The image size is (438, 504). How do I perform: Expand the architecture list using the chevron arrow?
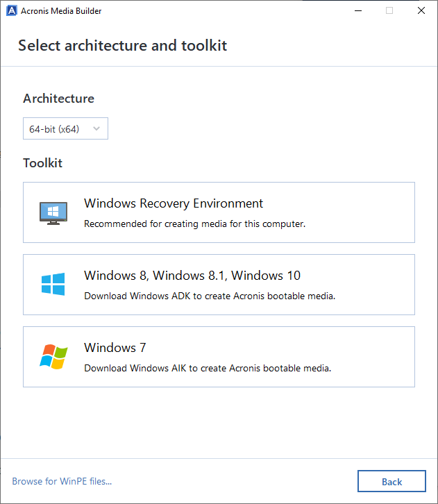[x=96, y=129]
